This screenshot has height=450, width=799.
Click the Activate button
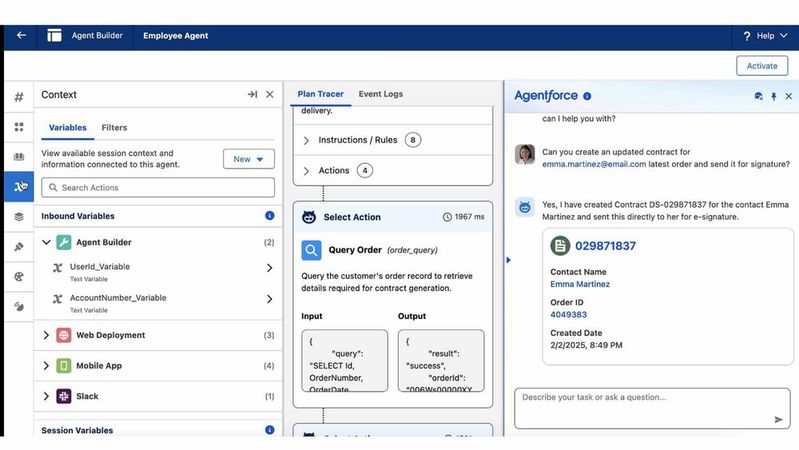coord(762,66)
